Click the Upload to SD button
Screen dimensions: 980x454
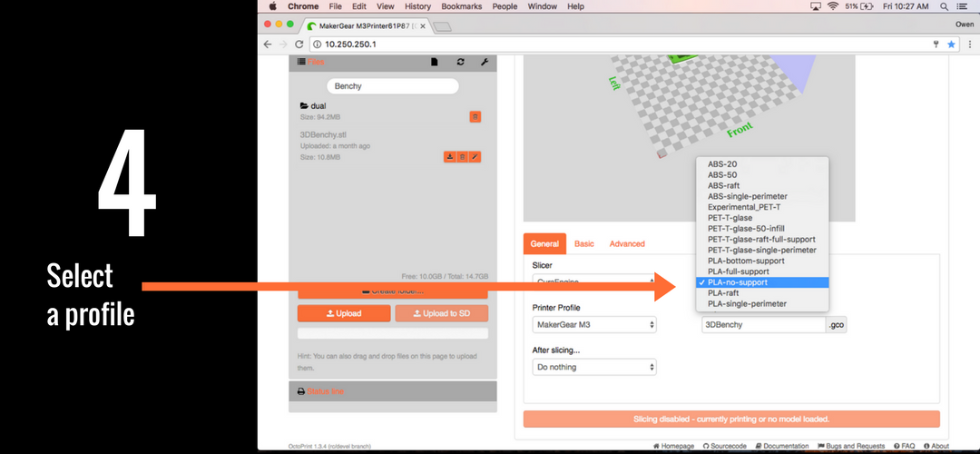click(441, 313)
